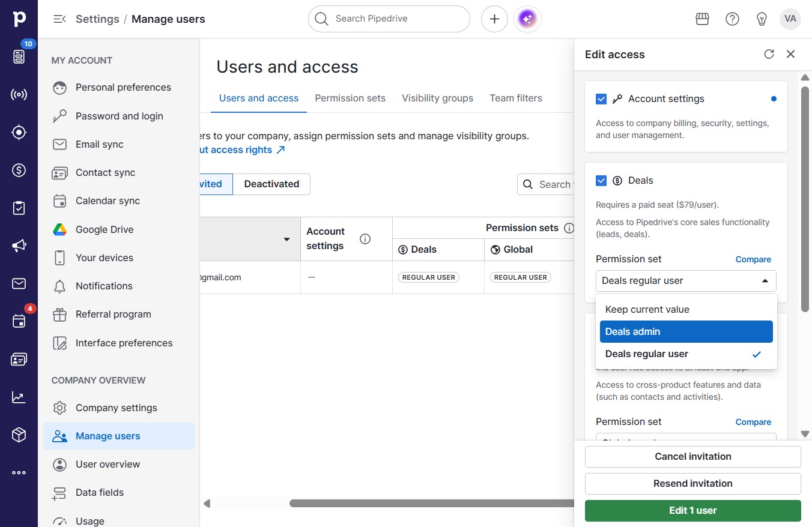This screenshot has width=812, height=527.
Task: Click the horizontal scrollbar left arrow
Action: [x=207, y=504]
